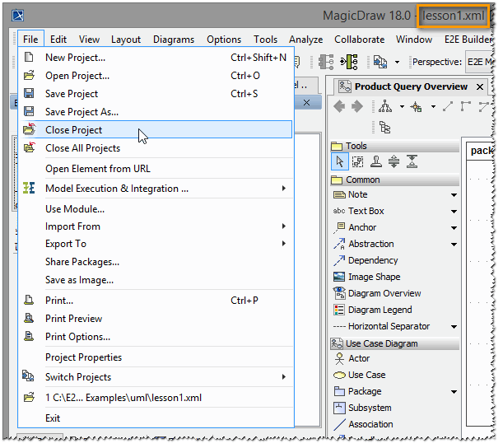This screenshot has width=503, height=448.
Task: Click the Diagram Overview palette item
Action: (x=384, y=293)
